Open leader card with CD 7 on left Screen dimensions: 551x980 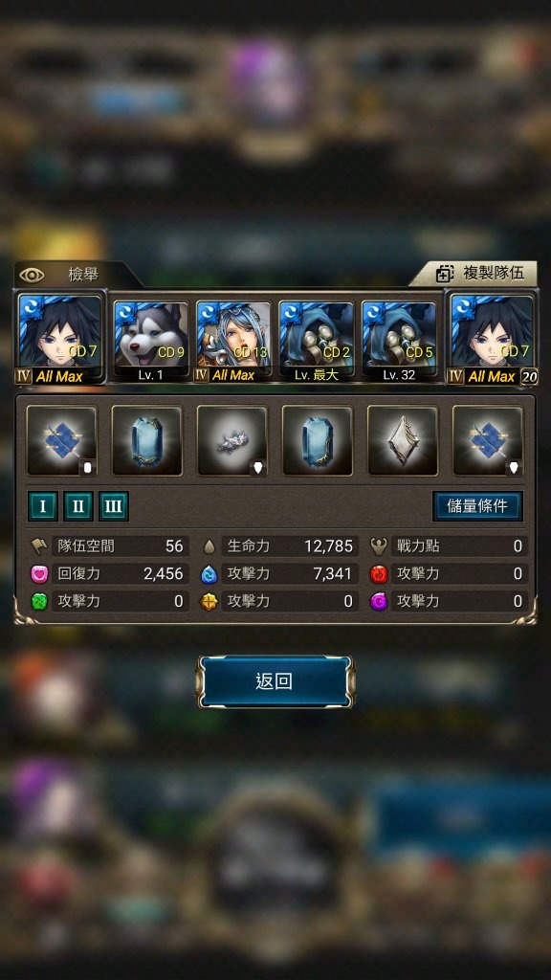60,338
